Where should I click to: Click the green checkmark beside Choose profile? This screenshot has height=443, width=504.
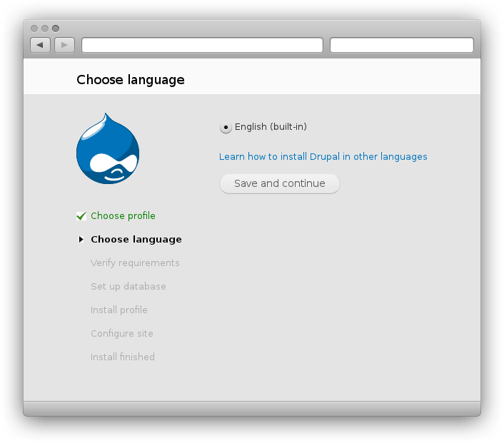81,216
